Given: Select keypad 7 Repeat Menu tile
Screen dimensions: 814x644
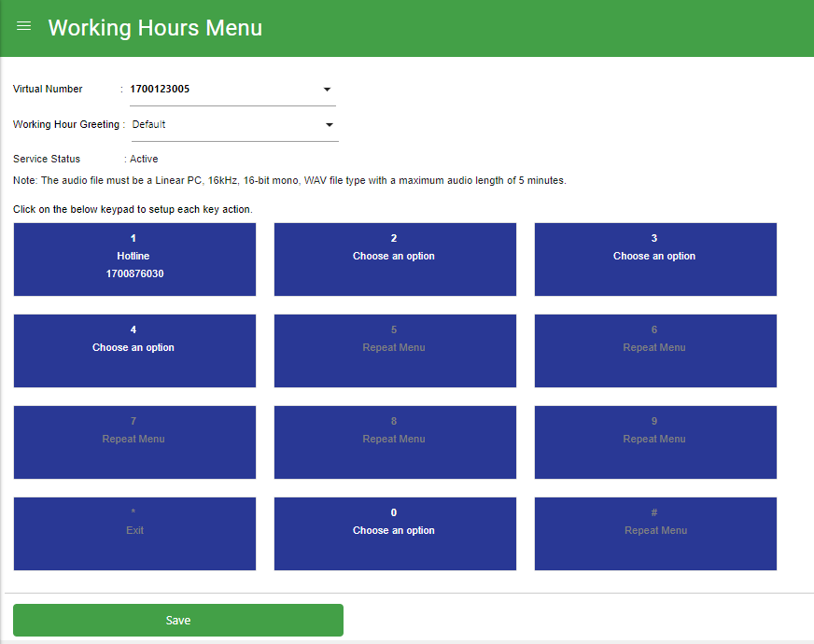Looking at the screenshot, I should point(135,442).
